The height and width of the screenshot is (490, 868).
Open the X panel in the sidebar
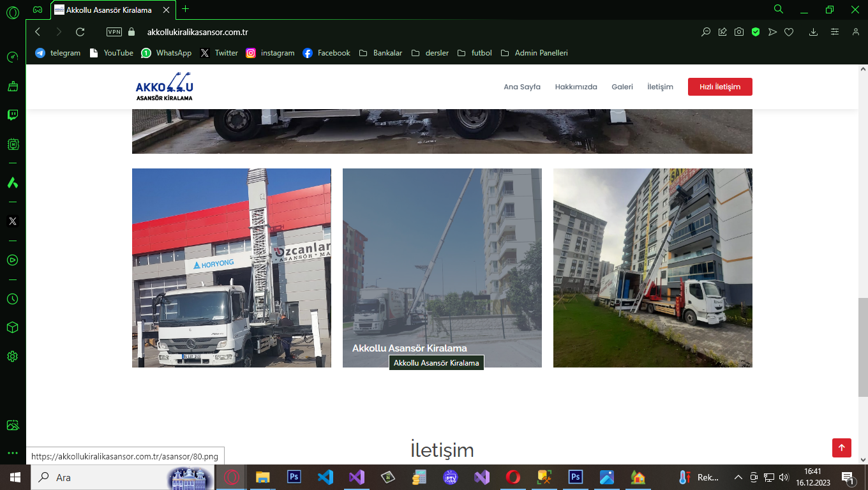click(12, 221)
